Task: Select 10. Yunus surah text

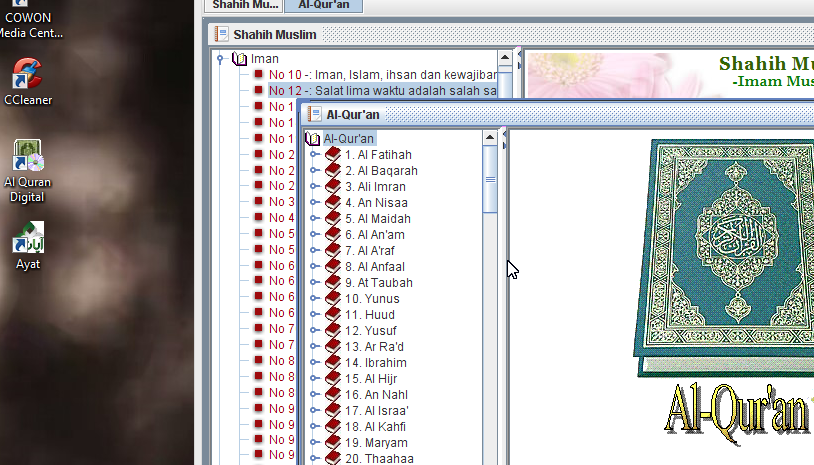Action: point(372,299)
